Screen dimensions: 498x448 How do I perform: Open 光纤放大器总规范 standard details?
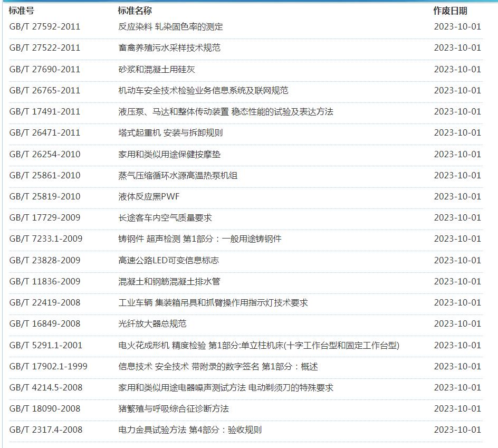coord(152,323)
